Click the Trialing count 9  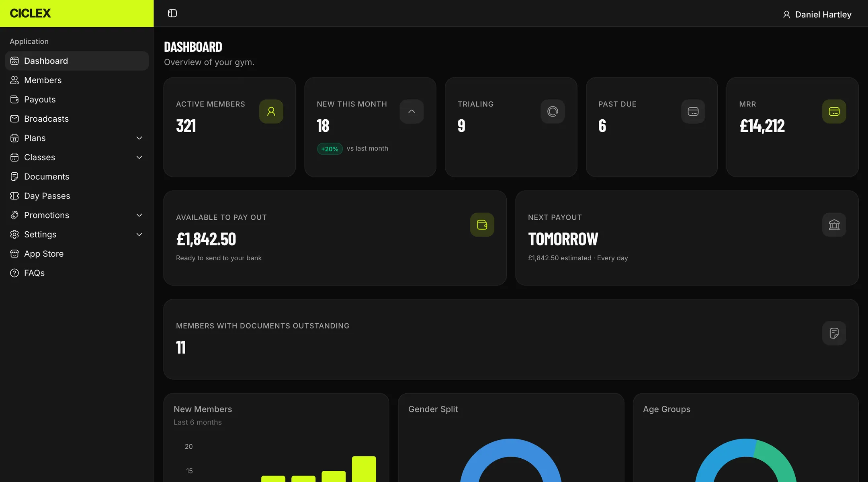461,126
